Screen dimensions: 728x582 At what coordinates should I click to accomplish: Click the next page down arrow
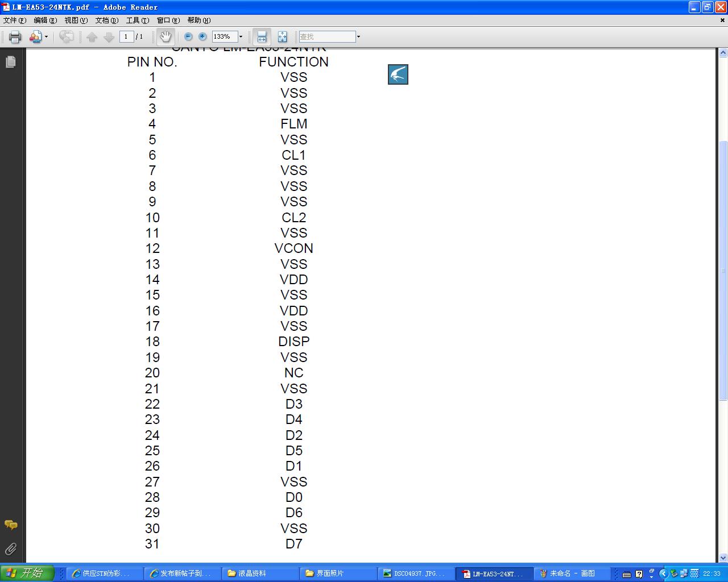point(109,37)
